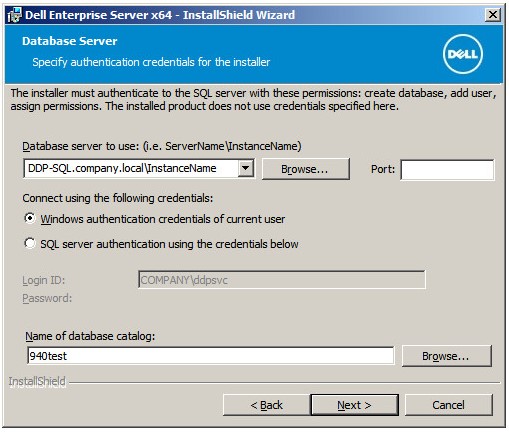The height and width of the screenshot is (433, 509).
Task: Click the Dell Enterprise Server title bar text
Action: coord(160,15)
